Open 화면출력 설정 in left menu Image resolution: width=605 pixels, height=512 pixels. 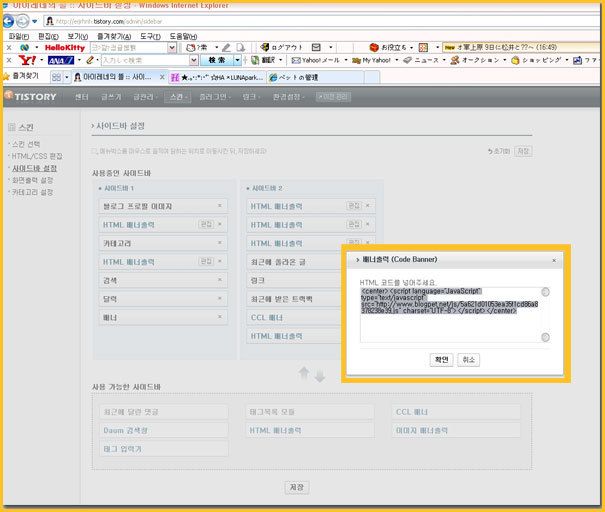coord(32,180)
